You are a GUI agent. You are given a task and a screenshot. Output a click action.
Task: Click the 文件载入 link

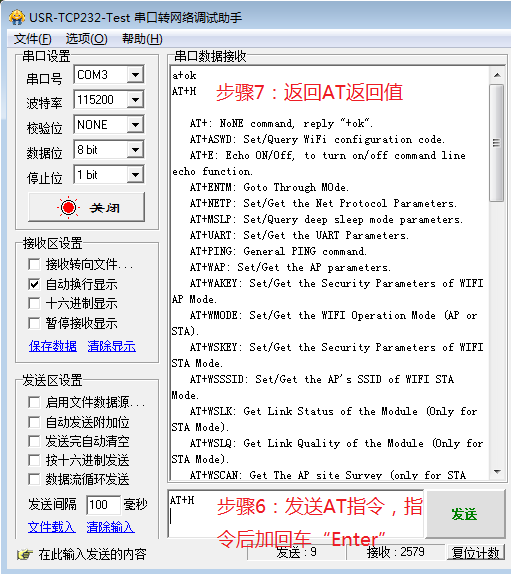click(52, 527)
